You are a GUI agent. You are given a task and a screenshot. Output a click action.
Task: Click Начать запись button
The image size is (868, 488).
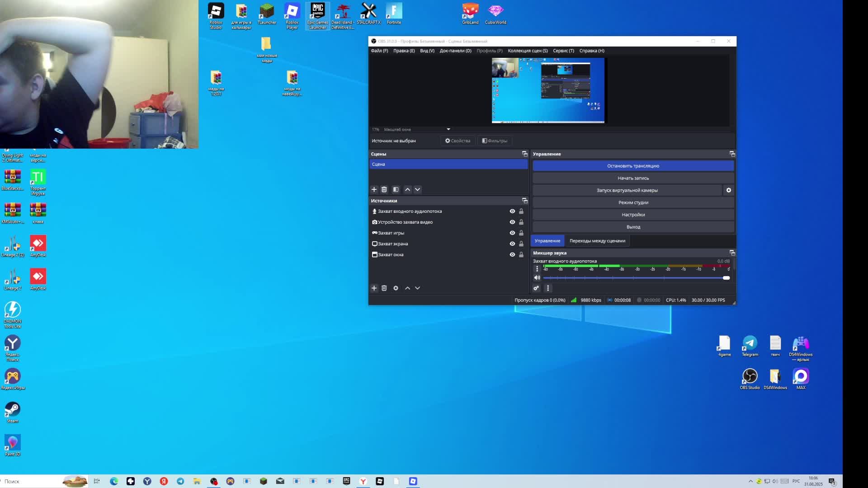pyautogui.click(x=632, y=178)
